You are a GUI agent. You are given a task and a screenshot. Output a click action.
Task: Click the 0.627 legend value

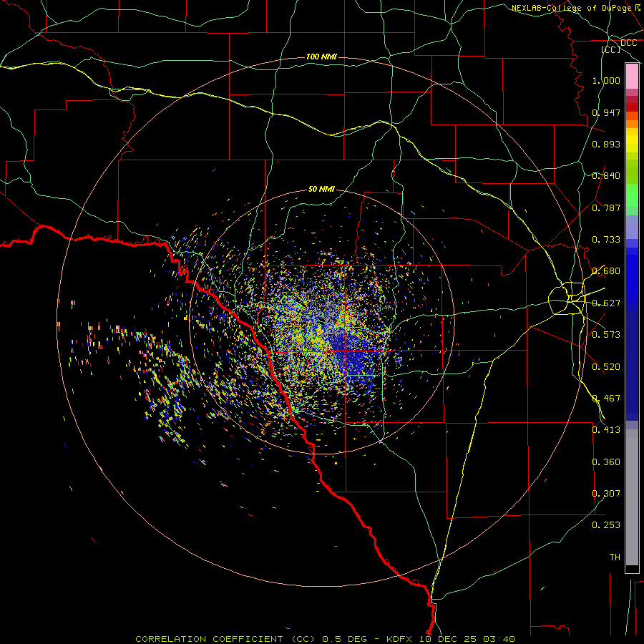(606, 303)
